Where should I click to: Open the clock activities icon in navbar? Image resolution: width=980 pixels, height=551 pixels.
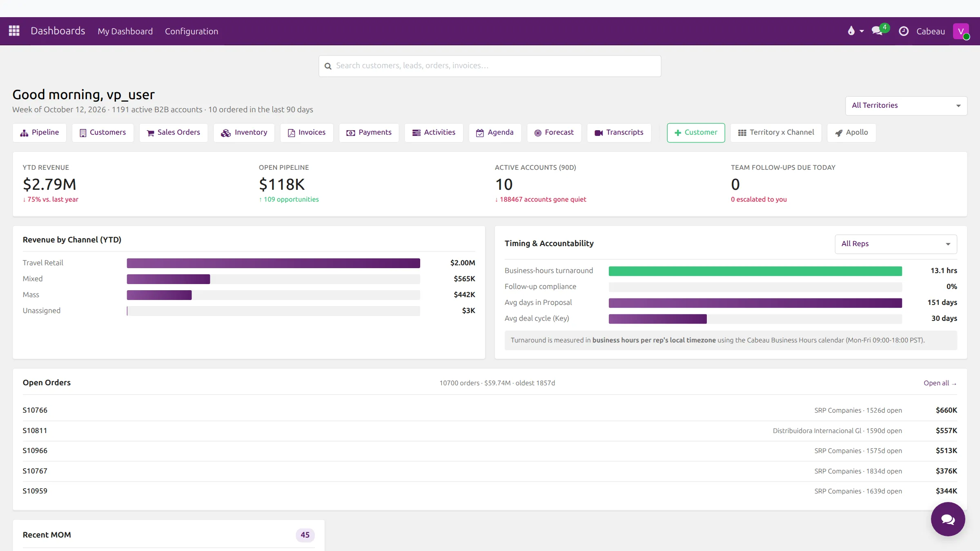pyautogui.click(x=904, y=31)
